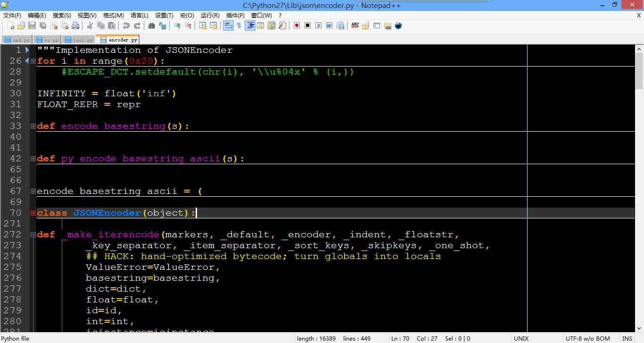Click the command prompt plugin toolbar icon
The width and height of the screenshot is (644, 343).
pyautogui.click(x=377, y=25)
